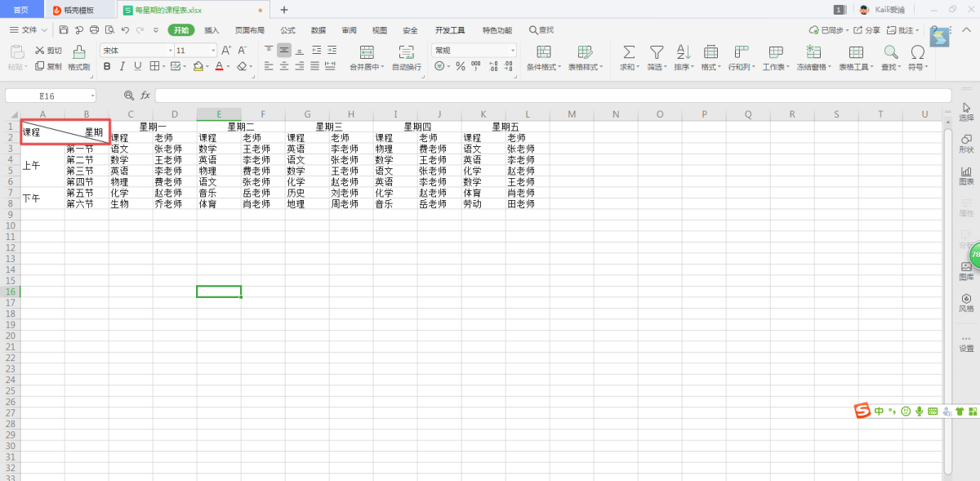This screenshot has height=481, width=980.
Task: Click the Sort (排序) icon
Action: click(x=683, y=52)
